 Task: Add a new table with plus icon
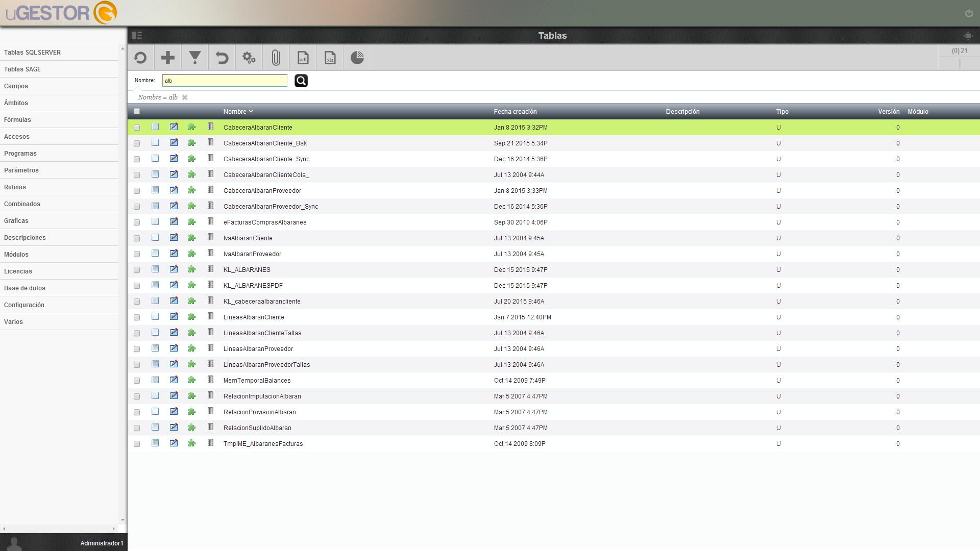(168, 58)
